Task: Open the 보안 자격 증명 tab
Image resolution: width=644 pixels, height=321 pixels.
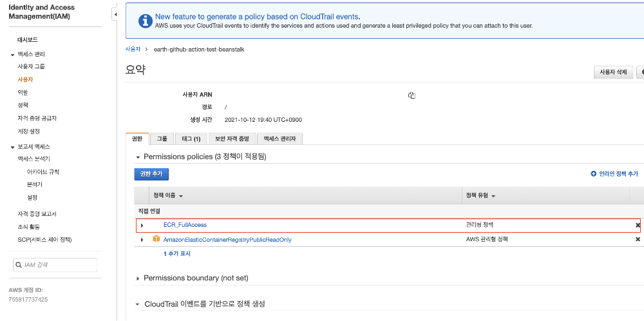Action: (232, 139)
